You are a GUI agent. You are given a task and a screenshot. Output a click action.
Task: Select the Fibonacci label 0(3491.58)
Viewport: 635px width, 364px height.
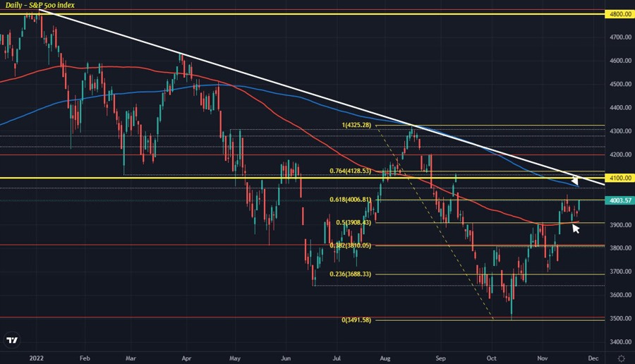pos(356,320)
